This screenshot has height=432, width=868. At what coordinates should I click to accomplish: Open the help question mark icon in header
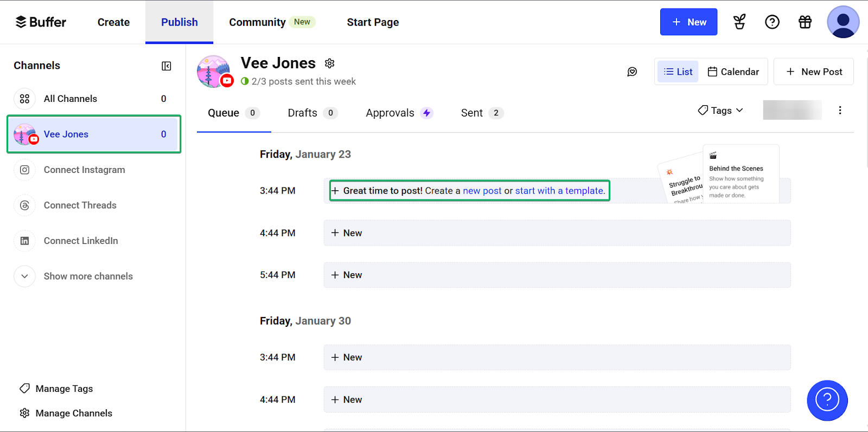point(772,22)
